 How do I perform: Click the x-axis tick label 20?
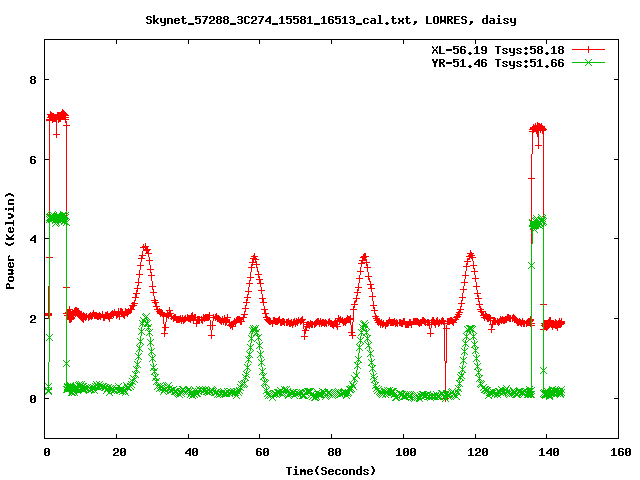tap(119, 452)
